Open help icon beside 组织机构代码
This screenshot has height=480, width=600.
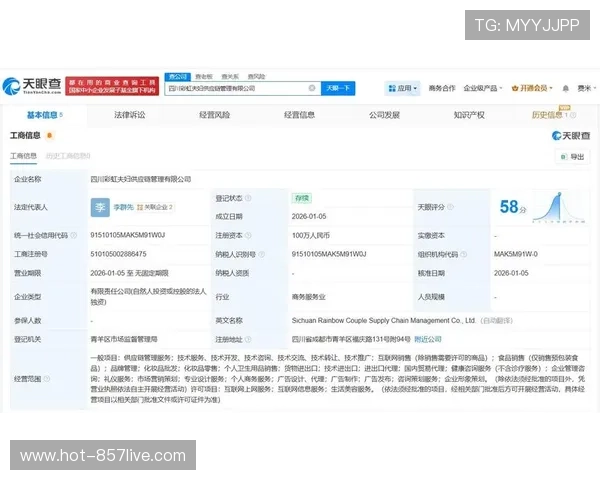tap(463, 254)
